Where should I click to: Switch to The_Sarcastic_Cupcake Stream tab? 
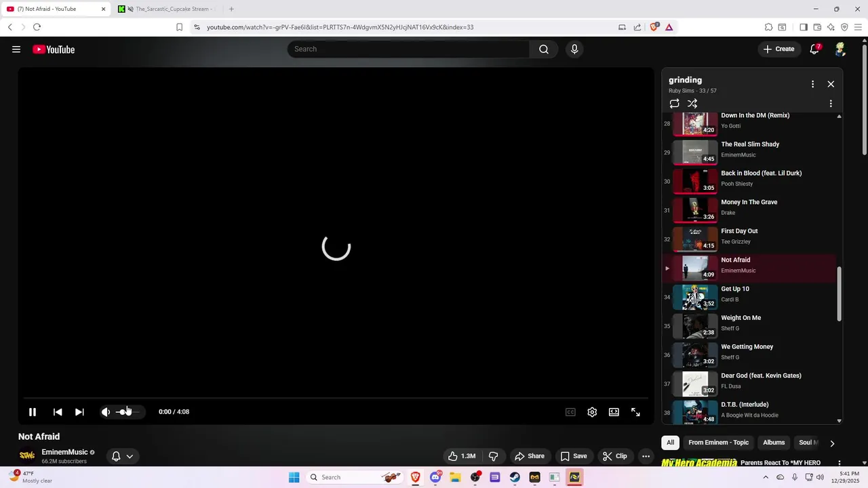tap(167, 9)
